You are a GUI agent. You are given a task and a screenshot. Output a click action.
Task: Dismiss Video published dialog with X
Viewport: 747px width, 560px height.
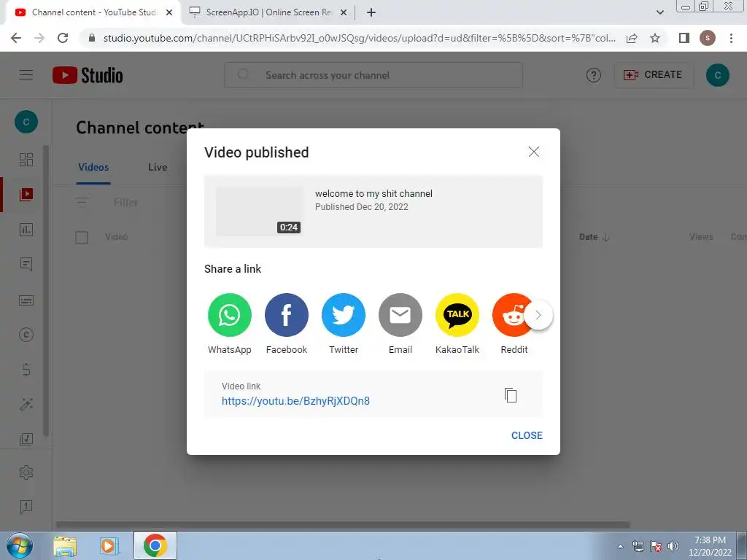(x=533, y=152)
